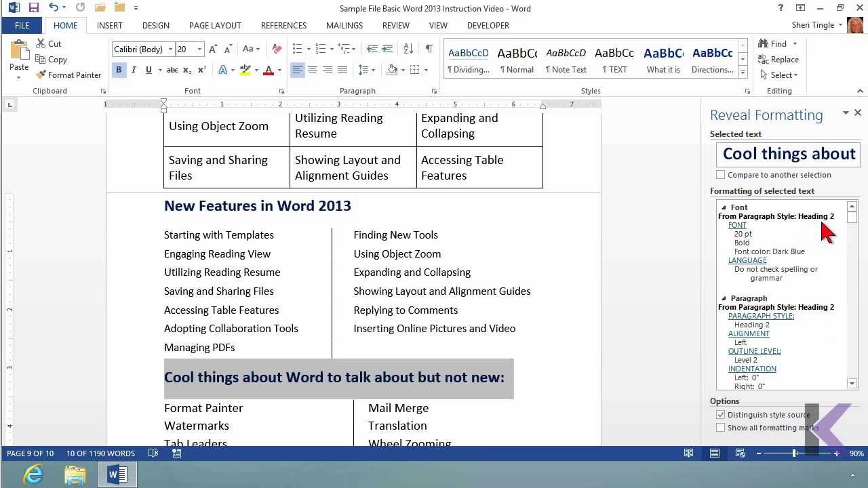Open the PAGE LAYOUT tab
The width and height of the screenshot is (868, 488).
pos(215,25)
